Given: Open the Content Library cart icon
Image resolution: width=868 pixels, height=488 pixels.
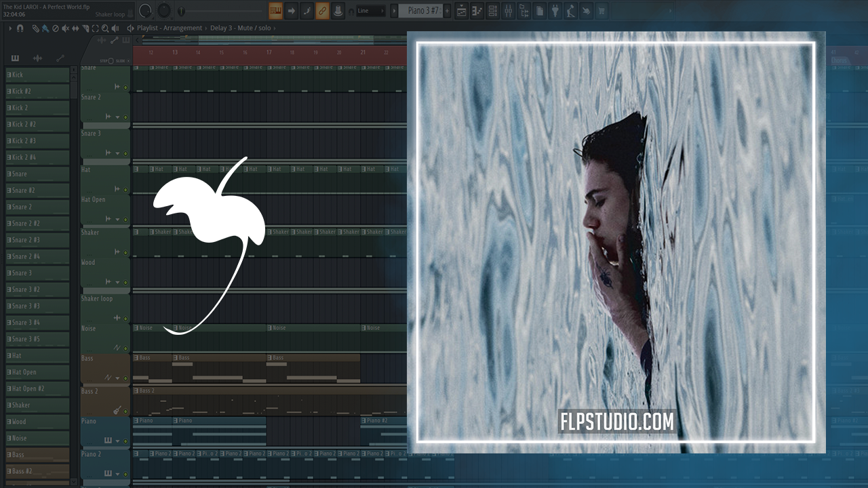Looking at the screenshot, I should [601, 11].
